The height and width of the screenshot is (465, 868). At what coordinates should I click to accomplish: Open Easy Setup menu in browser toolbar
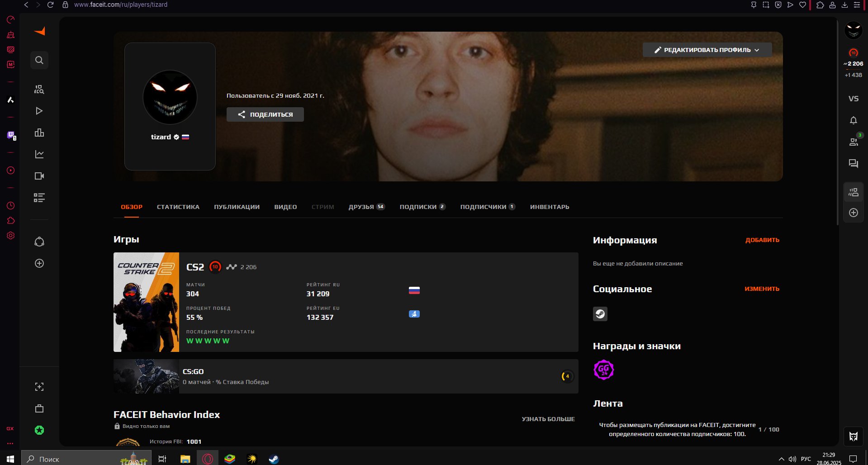pos(857,5)
